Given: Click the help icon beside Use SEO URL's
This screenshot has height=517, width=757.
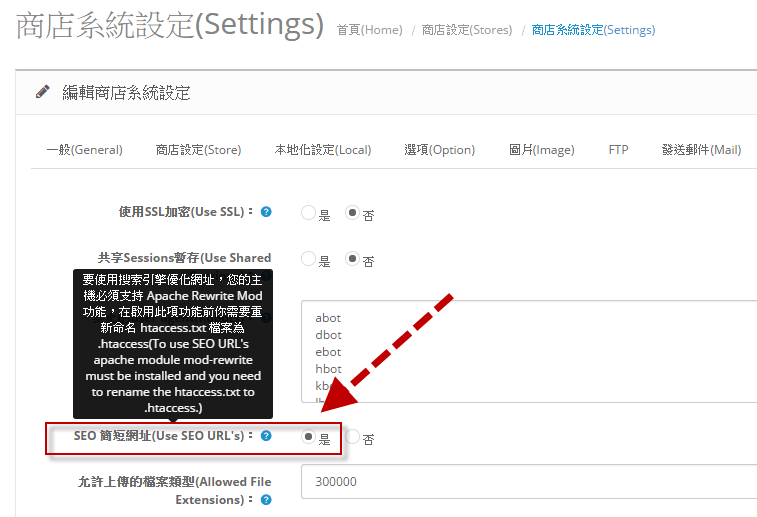Looking at the screenshot, I should pos(266,436).
